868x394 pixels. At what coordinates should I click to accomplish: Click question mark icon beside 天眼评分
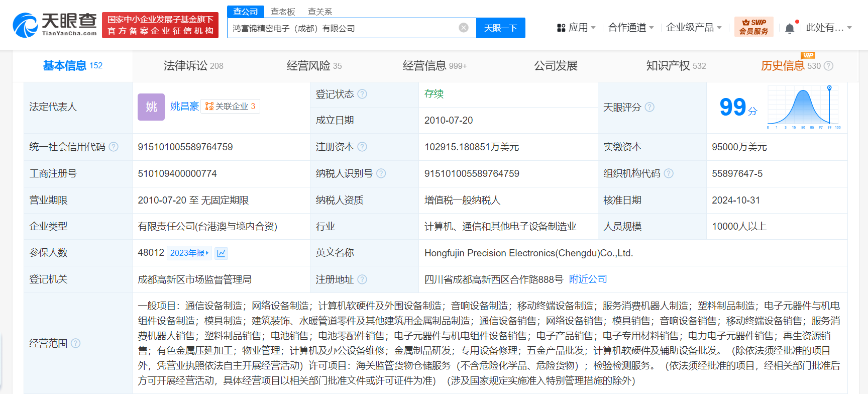point(649,107)
